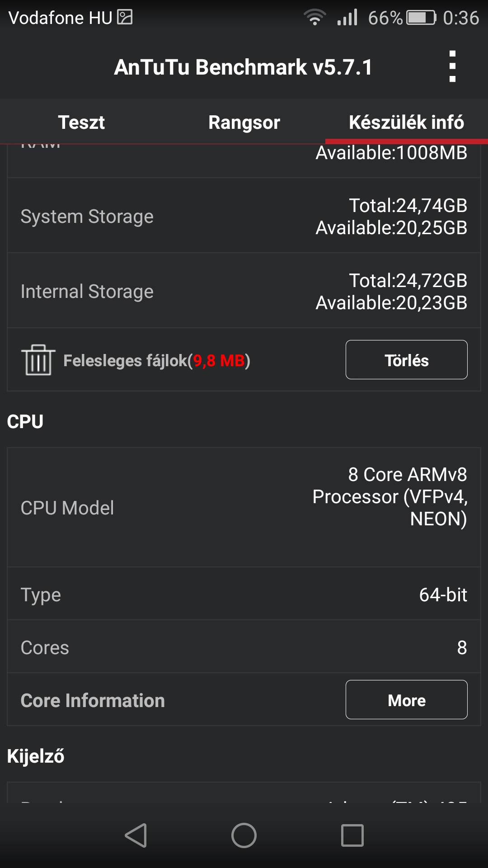
Task: Switch to the Teszt tab
Action: 81,122
